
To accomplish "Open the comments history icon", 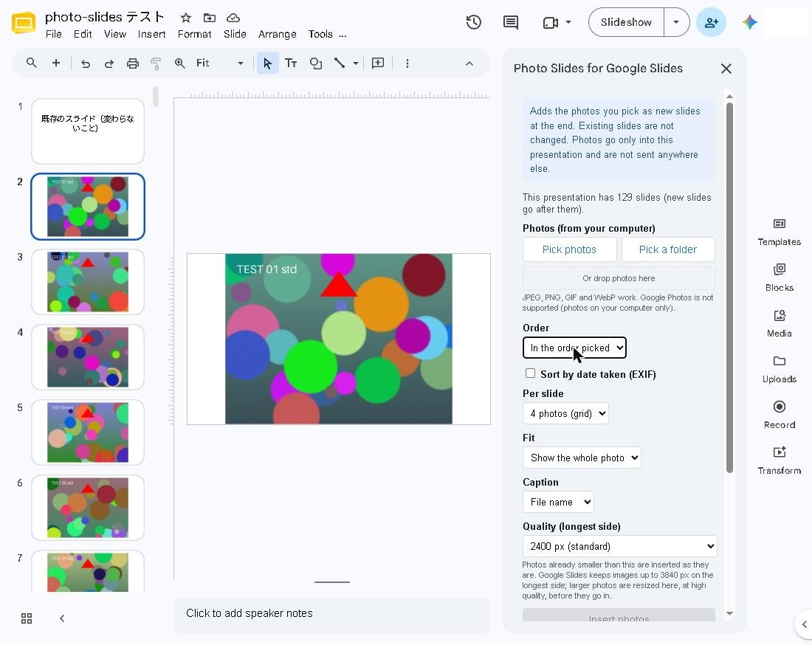I will coord(511,22).
